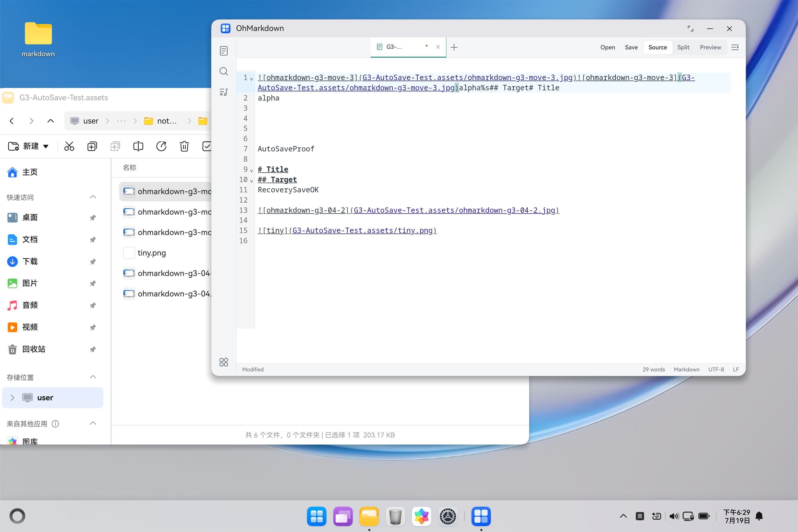
Task: Click the Open button in OhMarkdown toolbar
Action: click(608, 48)
